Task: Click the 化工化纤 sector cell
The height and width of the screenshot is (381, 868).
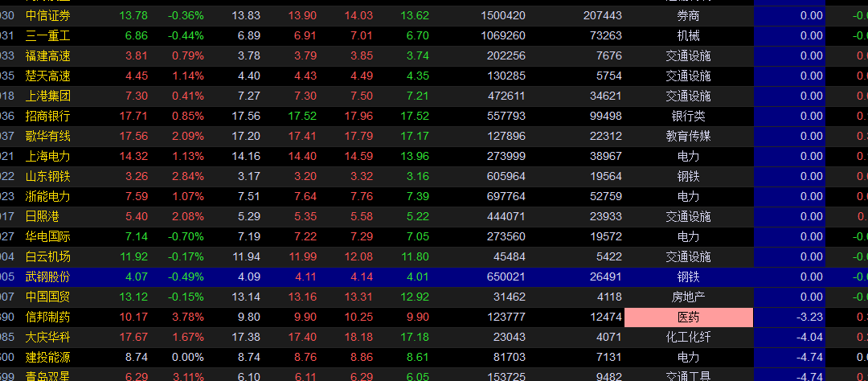Action: [688, 337]
